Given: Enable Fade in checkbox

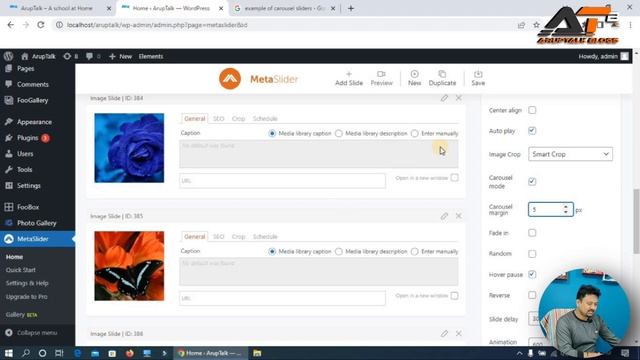Looking at the screenshot, I should [x=532, y=233].
